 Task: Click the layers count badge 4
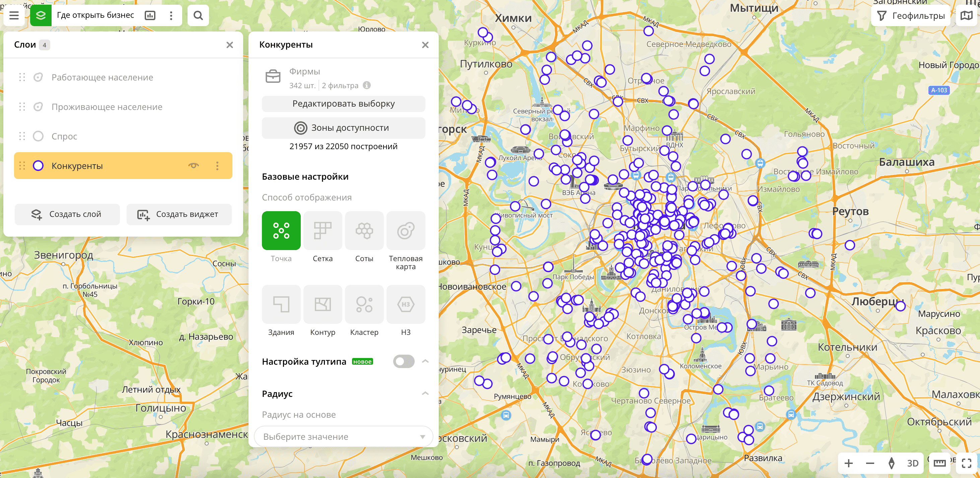point(45,45)
